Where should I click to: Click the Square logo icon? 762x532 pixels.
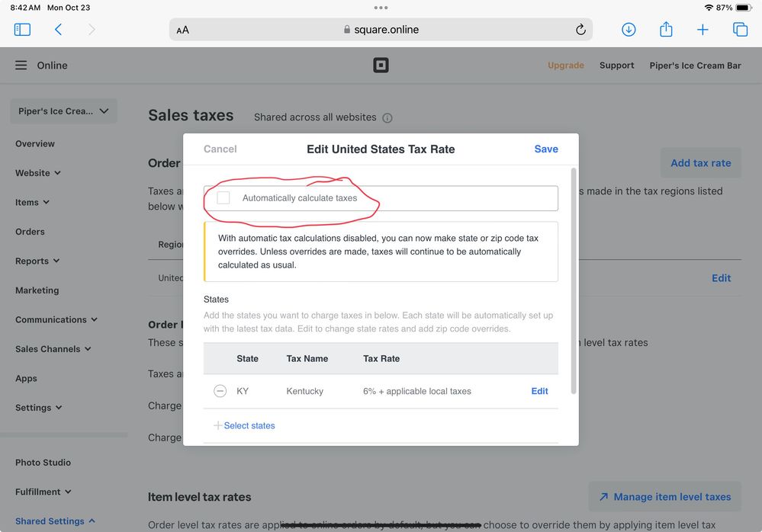coord(381,66)
